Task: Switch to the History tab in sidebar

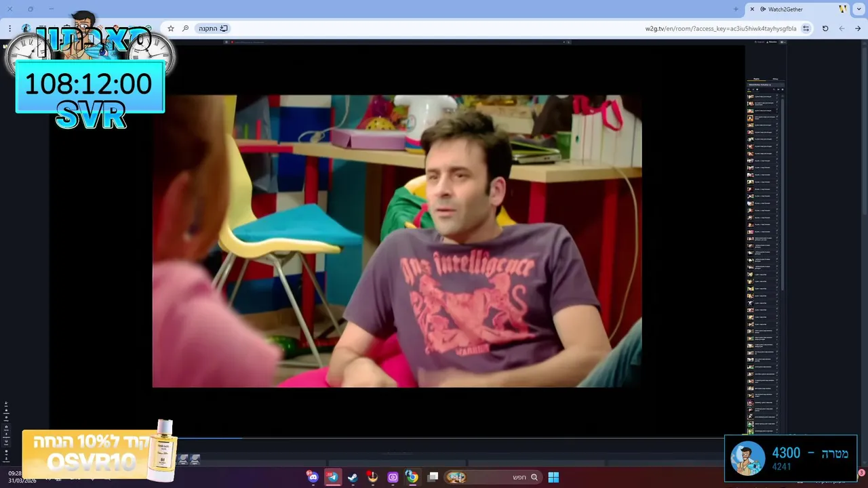Action: 775,79
